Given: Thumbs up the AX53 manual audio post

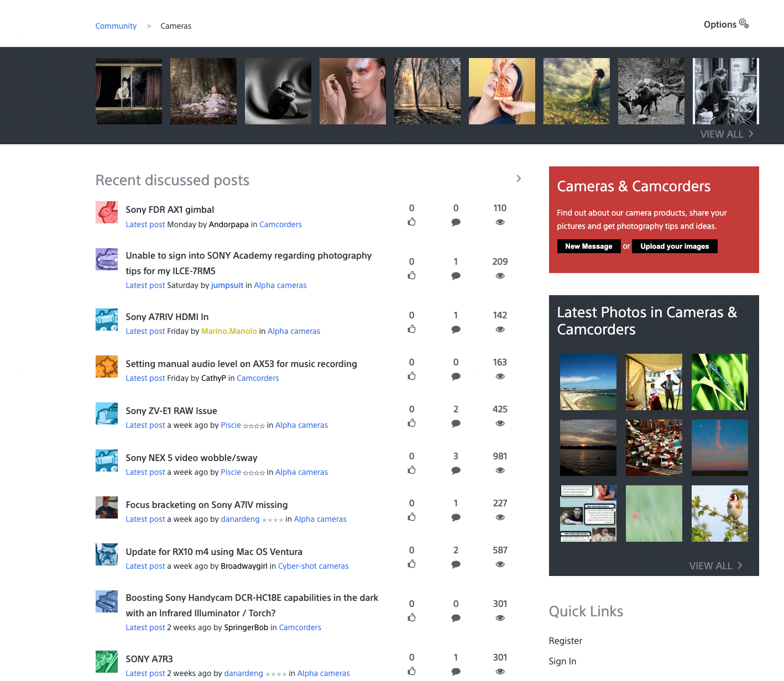Looking at the screenshot, I should click(x=412, y=376).
